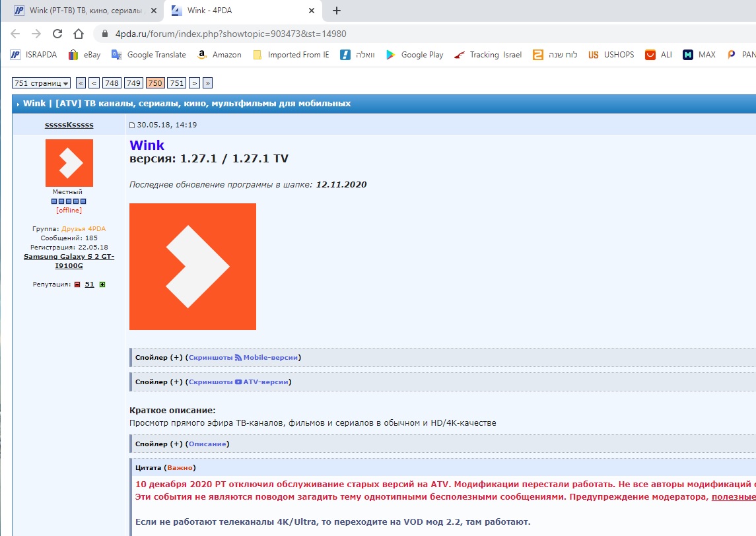Image resolution: width=756 pixels, height=536 pixels.
Task: Increase user reputation with green plus icon
Action: click(x=102, y=285)
